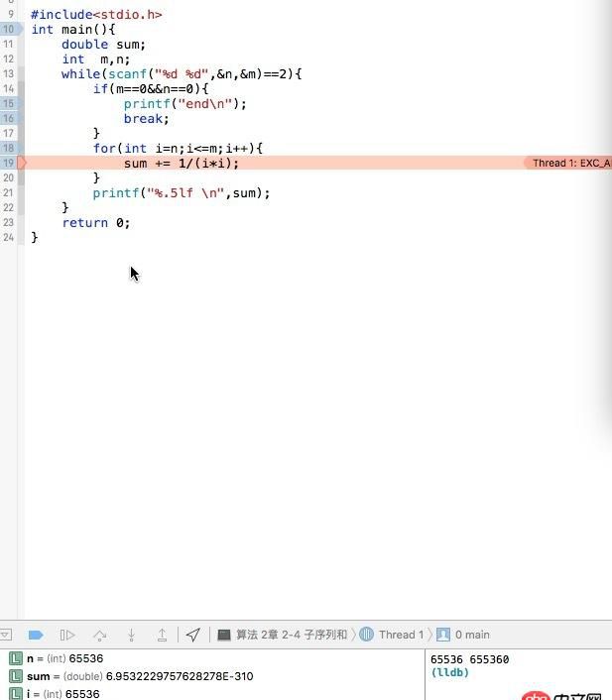Click the Continue program execution button
The width and height of the screenshot is (612, 700).
[67, 635]
